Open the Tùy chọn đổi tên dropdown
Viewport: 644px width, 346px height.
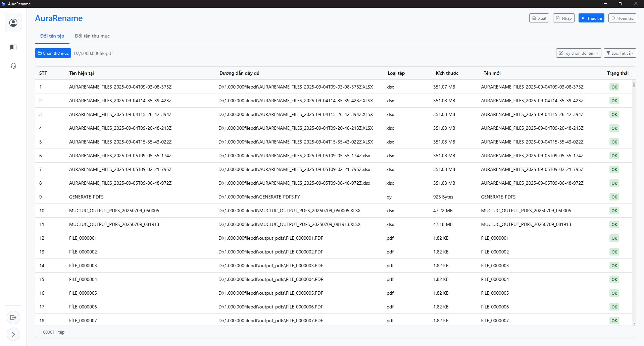coord(579,53)
